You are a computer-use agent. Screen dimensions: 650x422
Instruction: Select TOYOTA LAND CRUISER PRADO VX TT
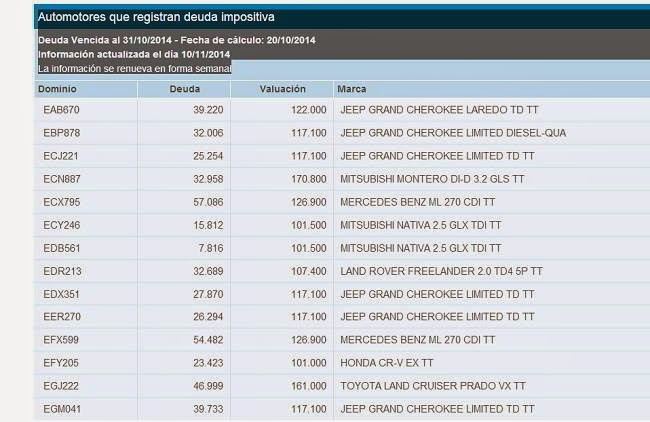(433, 386)
